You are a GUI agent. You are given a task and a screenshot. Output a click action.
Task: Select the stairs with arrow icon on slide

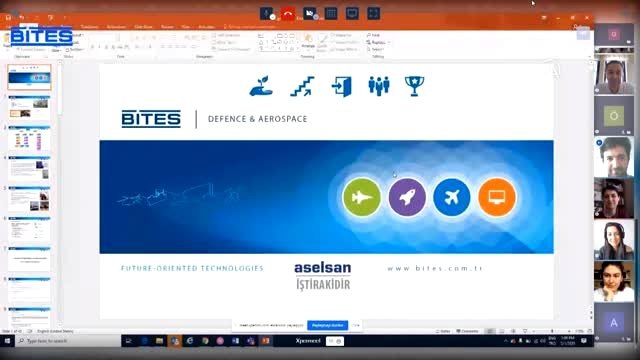click(302, 86)
